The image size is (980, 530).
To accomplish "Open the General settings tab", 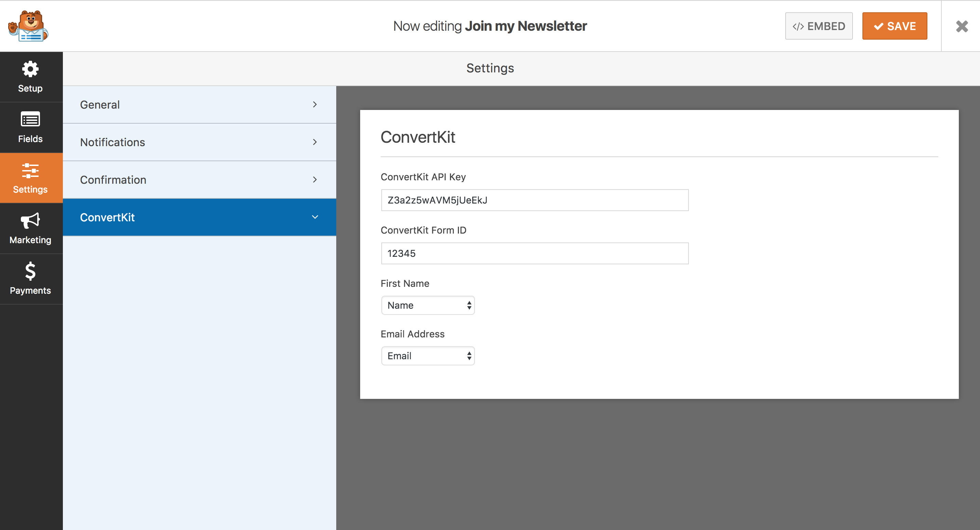I will click(100, 104).
